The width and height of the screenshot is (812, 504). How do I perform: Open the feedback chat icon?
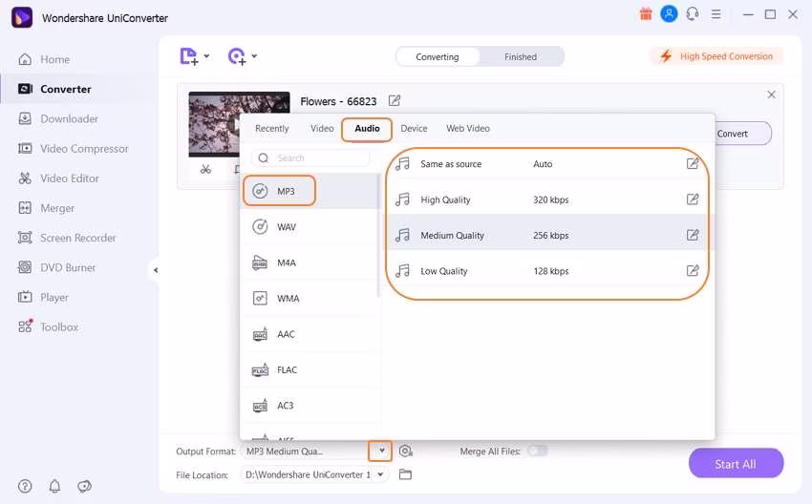pos(84,487)
